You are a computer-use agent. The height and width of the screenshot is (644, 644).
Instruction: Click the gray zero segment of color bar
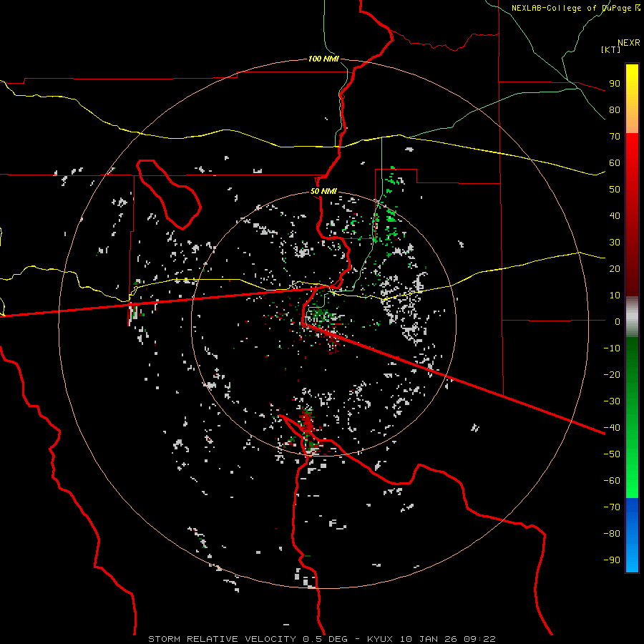tap(632, 316)
